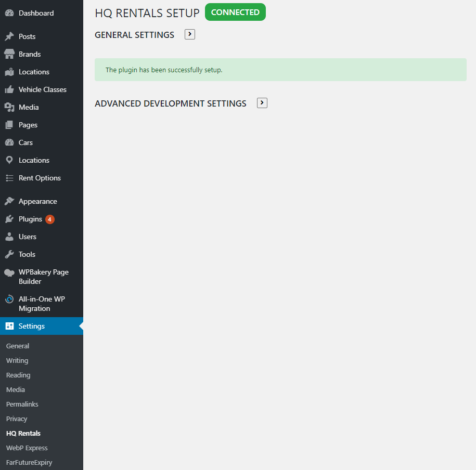Go to Brands in the sidebar
The height and width of the screenshot is (470, 476).
42,54
